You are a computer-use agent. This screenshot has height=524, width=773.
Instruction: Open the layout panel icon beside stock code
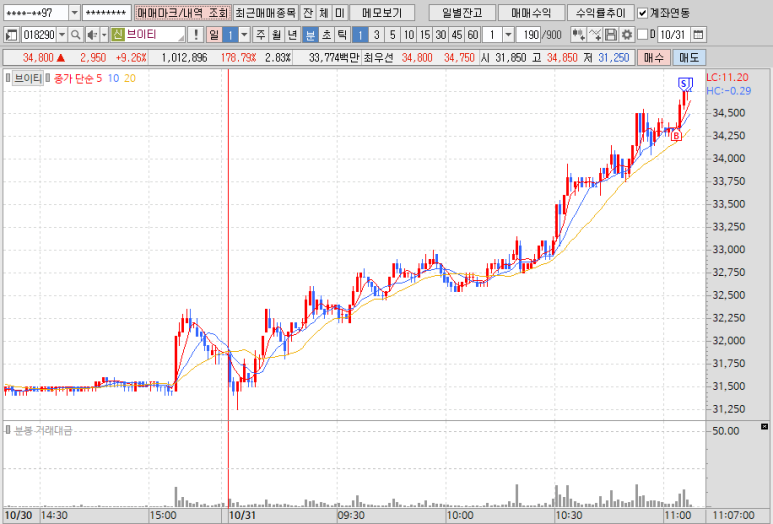11,35
